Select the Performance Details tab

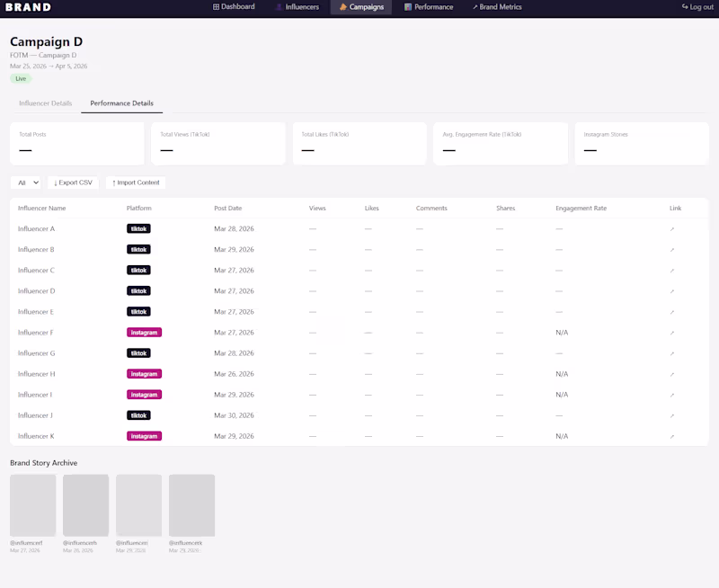tap(121, 102)
